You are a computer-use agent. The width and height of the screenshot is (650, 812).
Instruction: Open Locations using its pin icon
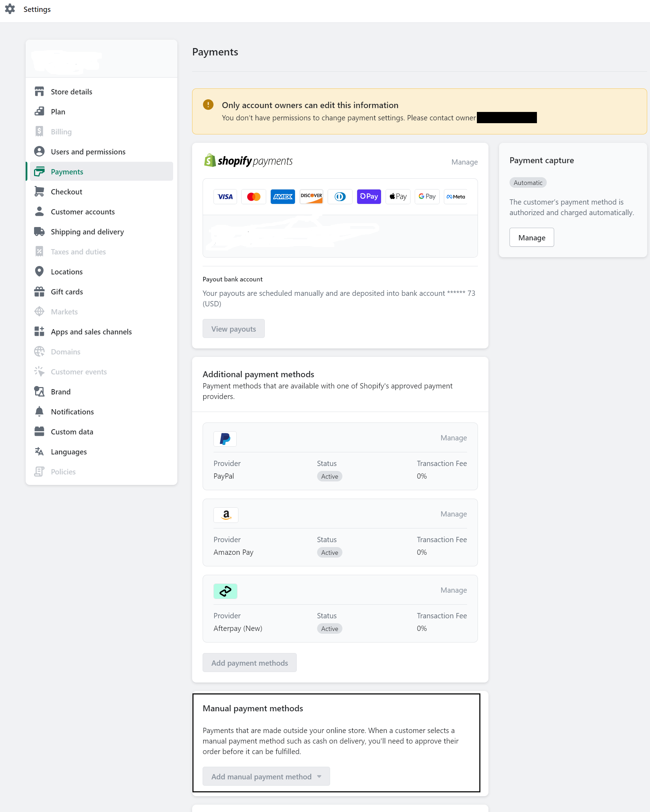click(40, 271)
